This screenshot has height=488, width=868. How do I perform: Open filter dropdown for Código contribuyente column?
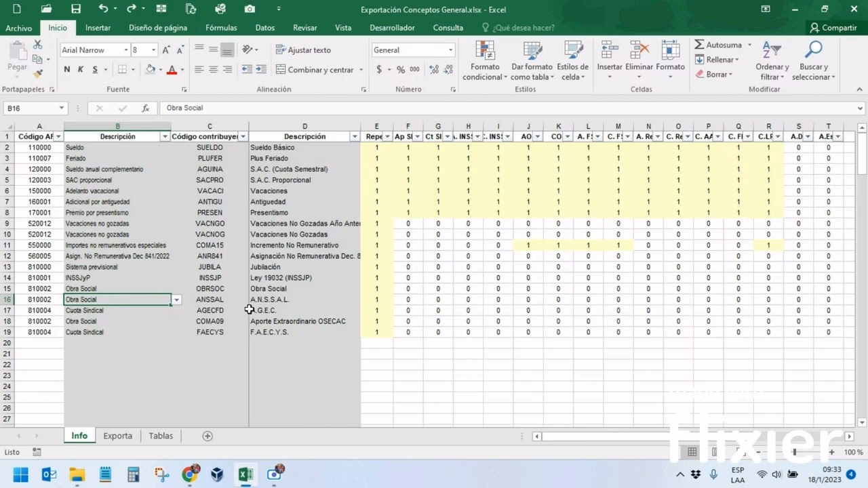point(243,137)
